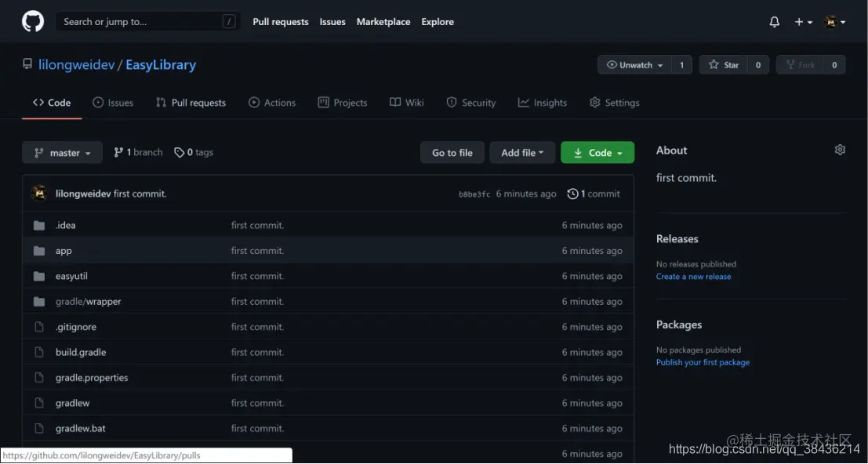Open the Unwatch dropdown
Image resolution: width=868 pixels, height=464 pixels.
[634, 65]
